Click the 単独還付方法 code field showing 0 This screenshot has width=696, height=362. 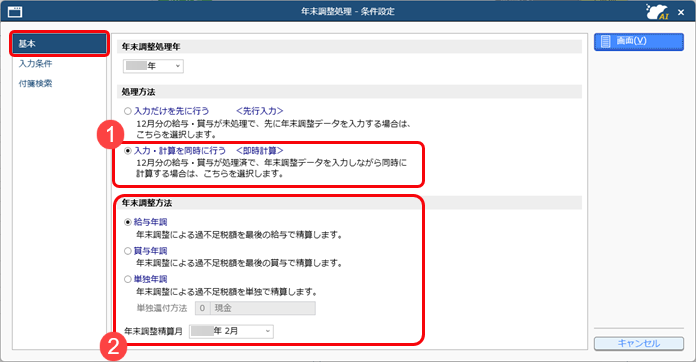coord(202,308)
